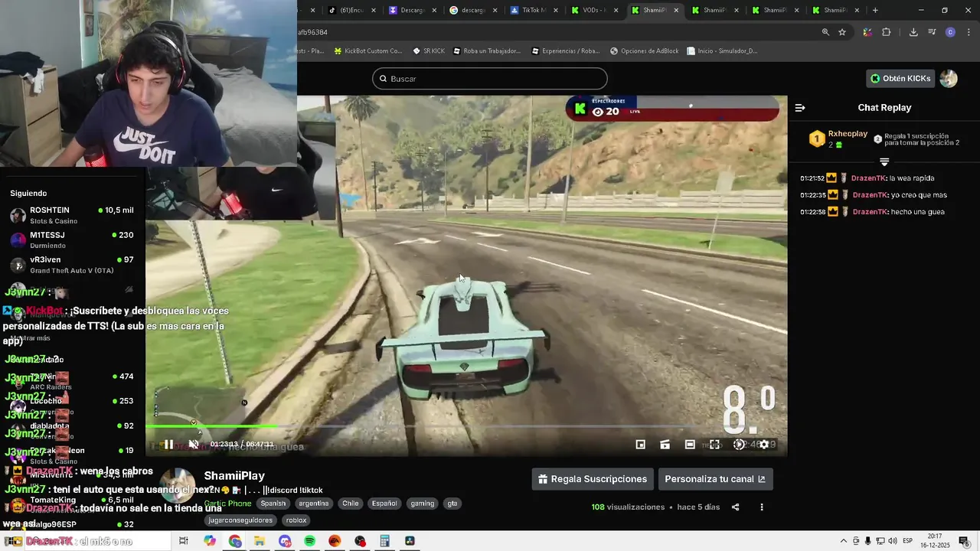Open SR KICK bookmark

click(x=428, y=51)
